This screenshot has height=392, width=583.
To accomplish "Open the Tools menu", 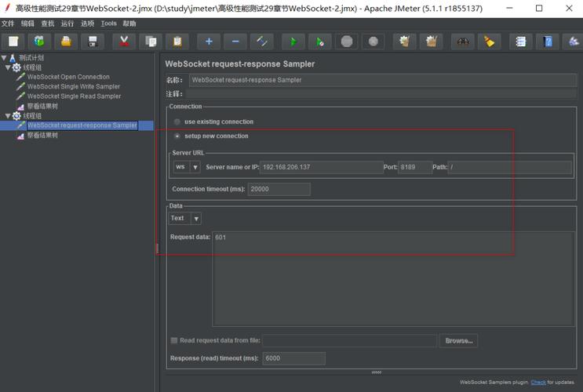I will [x=109, y=24].
